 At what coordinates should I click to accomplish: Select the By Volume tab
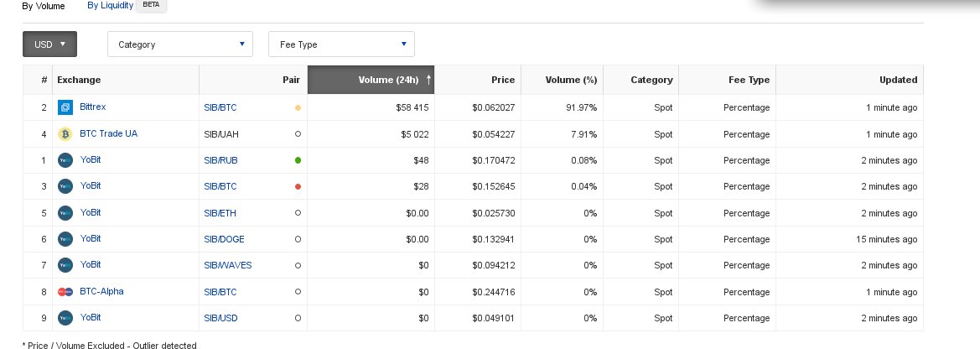pyautogui.click(x=43, y=5)
